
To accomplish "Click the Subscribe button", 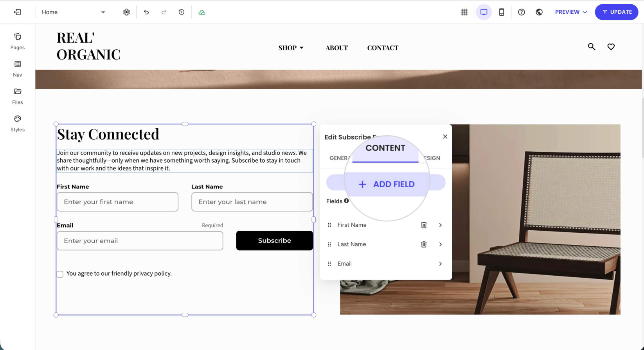I will click(x=275, y=241).
